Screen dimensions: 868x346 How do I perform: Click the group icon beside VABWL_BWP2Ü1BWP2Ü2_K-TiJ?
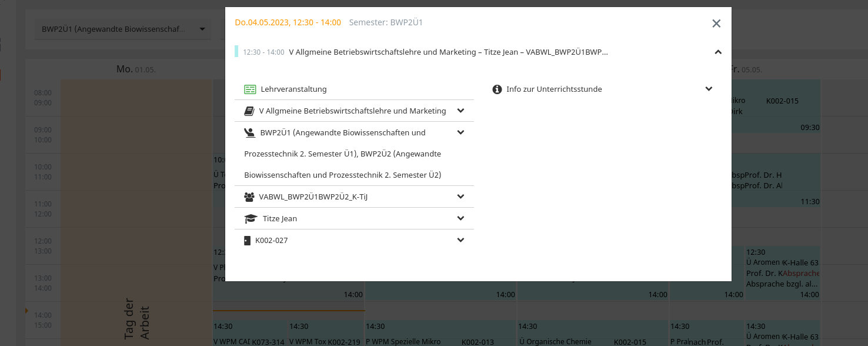(x=249, y=197)
